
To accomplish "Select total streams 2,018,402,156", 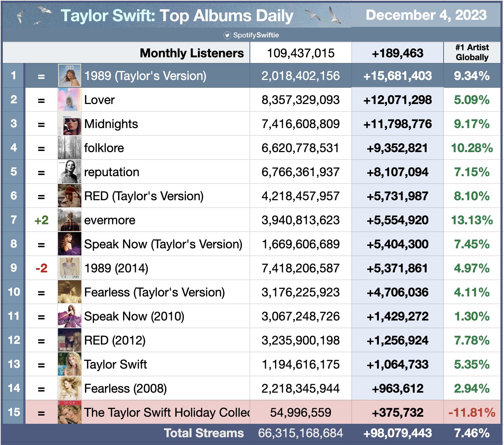I will (301, 76).
